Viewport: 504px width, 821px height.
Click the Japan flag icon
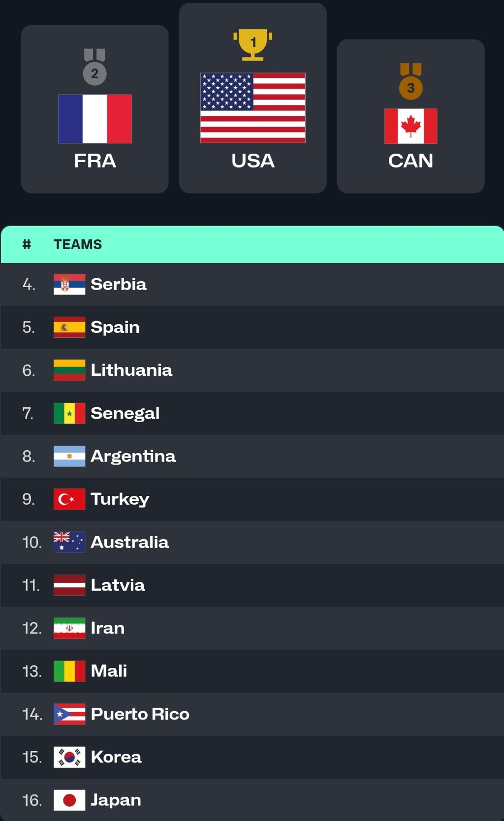(69, 800)
